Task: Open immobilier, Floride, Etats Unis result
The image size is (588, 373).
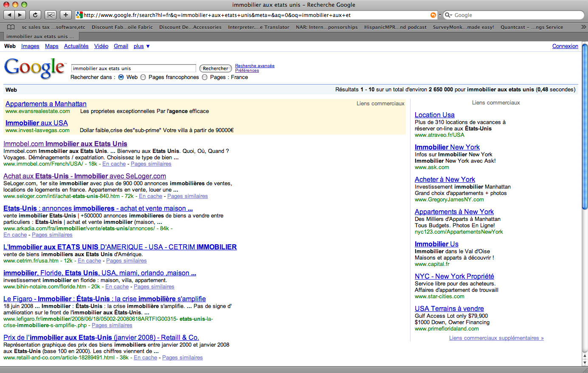Action: pos(100,273)
